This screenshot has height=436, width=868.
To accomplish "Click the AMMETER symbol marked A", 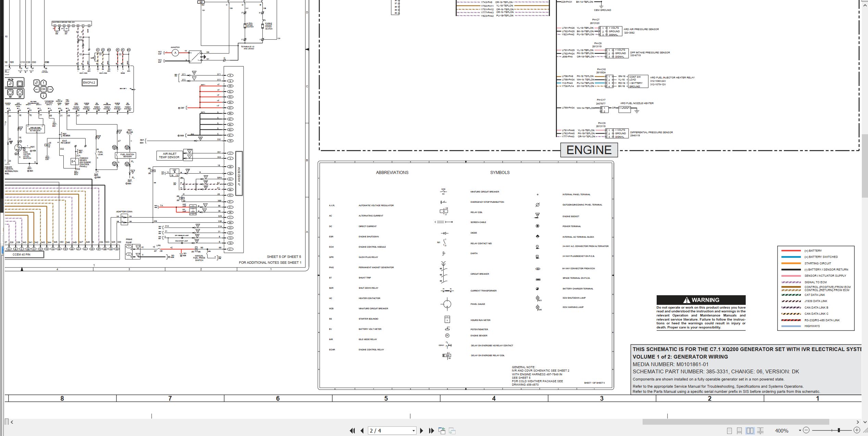I will (x=175, y=53).
